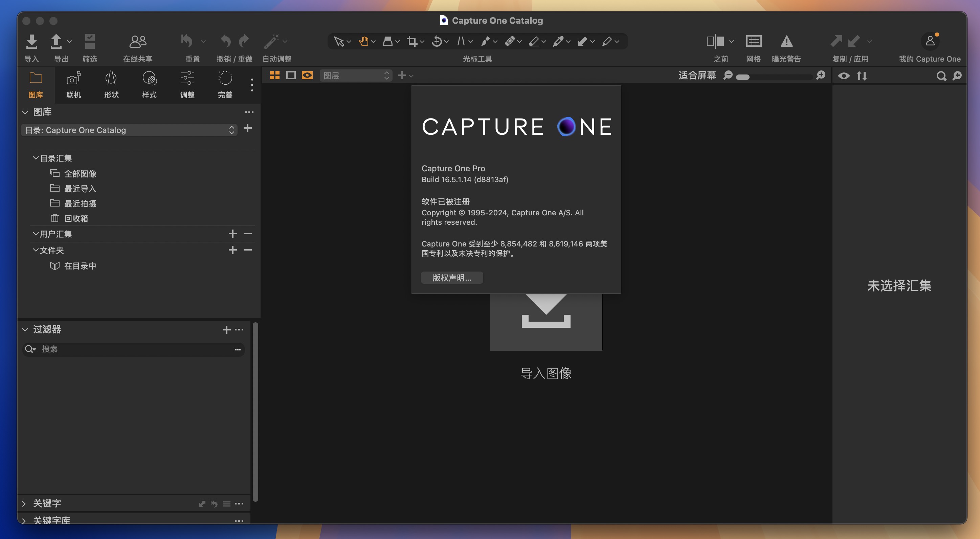Viewport: 980px width, 539px height.
Task: Collapse the Folders (文件夹) group
Action: 36,250
